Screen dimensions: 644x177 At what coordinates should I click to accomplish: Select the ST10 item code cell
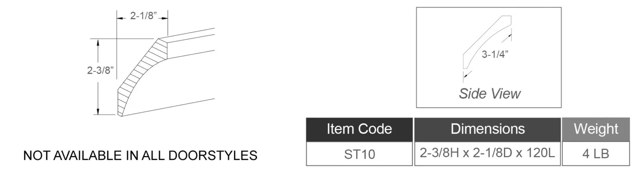(x=359, y=154)
